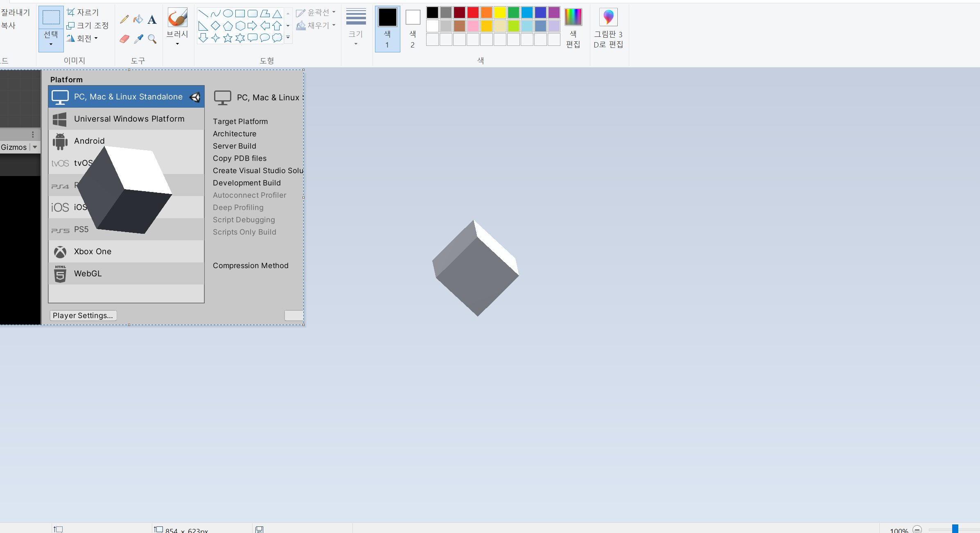Pick the red color swatch
Image resolution: width=980 pixels, height=533 pixels.
pyautogui.click(x=473, y=12)
